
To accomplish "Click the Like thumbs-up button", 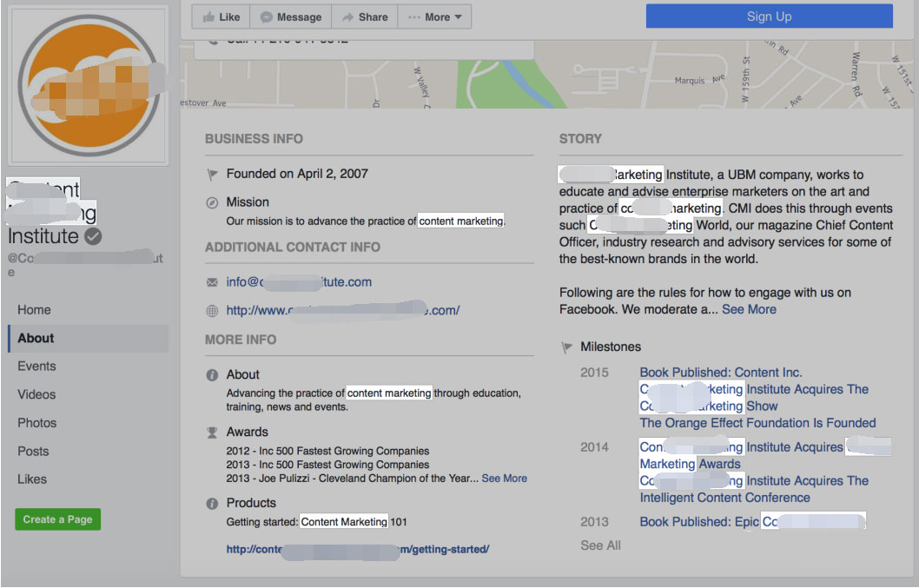I will [x=221, y=17].
